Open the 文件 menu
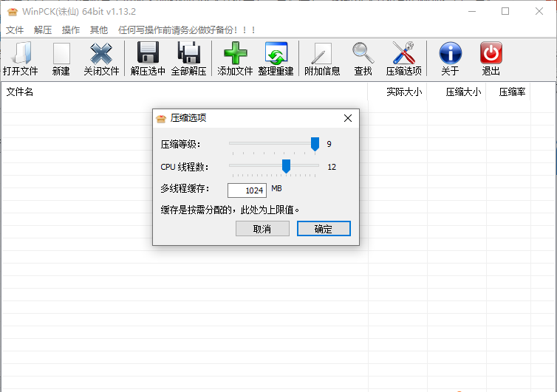 (15, 30)
